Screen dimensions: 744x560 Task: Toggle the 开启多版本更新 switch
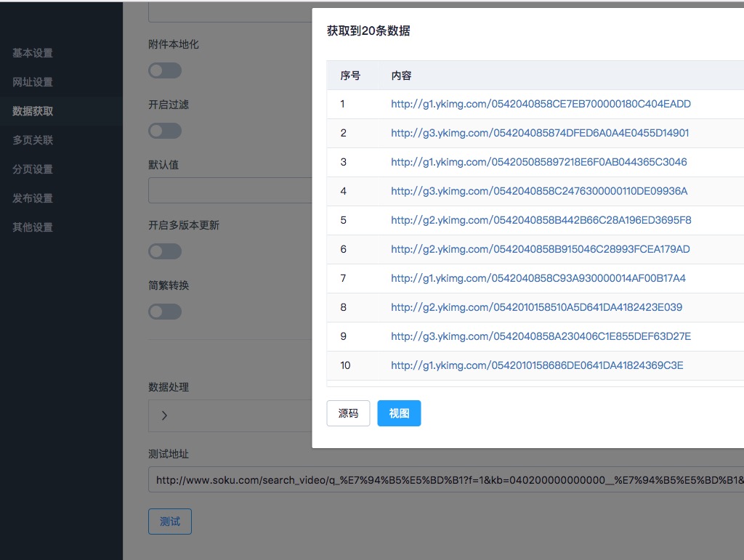[x=165, y=251]
